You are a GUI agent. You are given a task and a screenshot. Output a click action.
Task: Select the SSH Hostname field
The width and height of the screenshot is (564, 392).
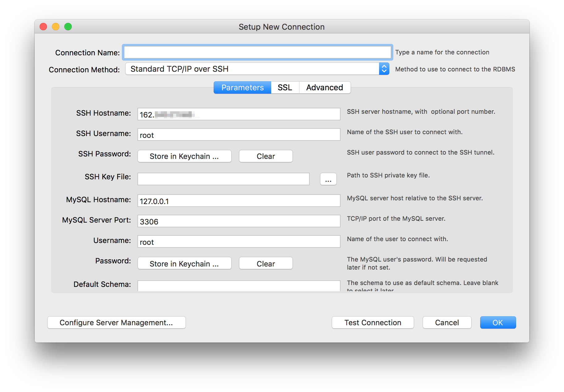tap(238, 114)
